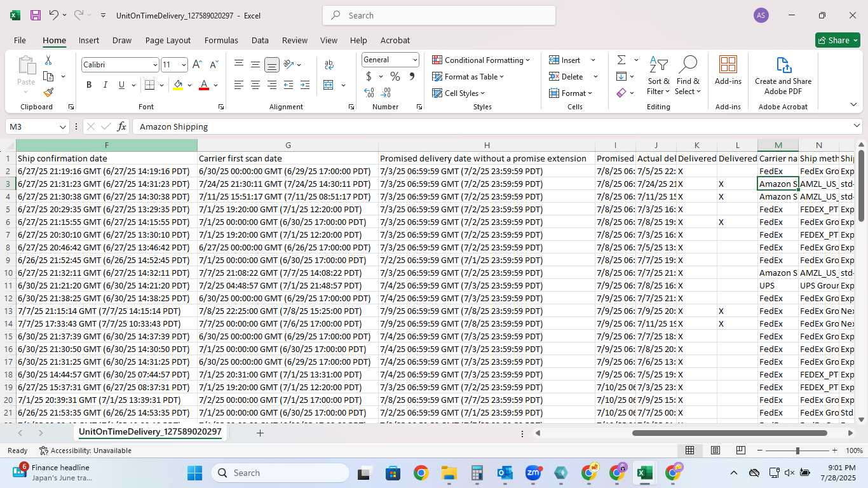The width and height of the screenshot is (868, 488).
Task: Open the Name Box M3 dropdown arrow
Action: [62, 126]
